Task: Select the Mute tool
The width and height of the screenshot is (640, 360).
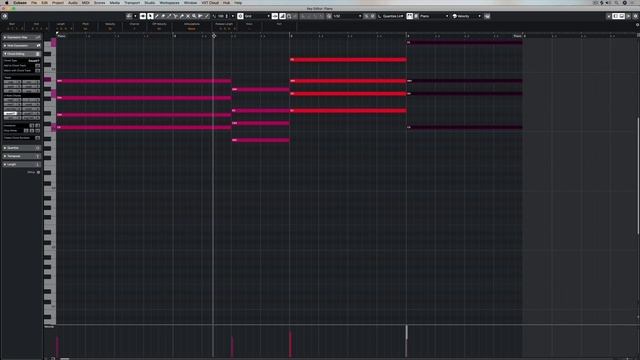Action: coord(188,16)
